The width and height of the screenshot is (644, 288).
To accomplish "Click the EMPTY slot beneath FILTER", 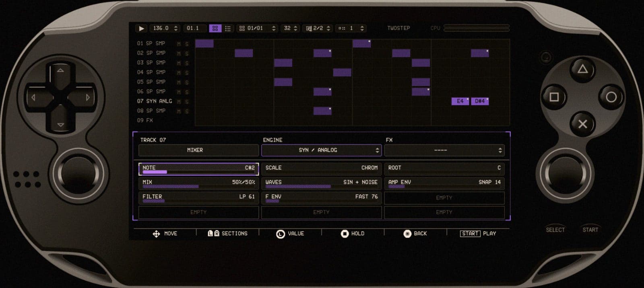I will (x=198, y=212).
